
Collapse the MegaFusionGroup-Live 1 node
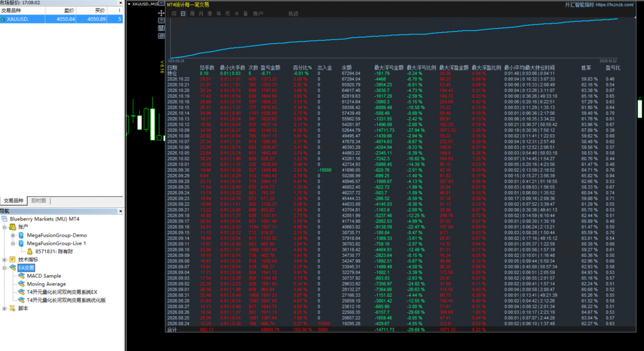tap(13, 243)
